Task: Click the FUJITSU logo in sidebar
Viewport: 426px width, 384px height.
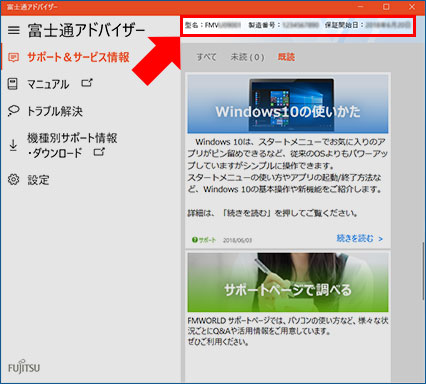Action: [24, 367]
